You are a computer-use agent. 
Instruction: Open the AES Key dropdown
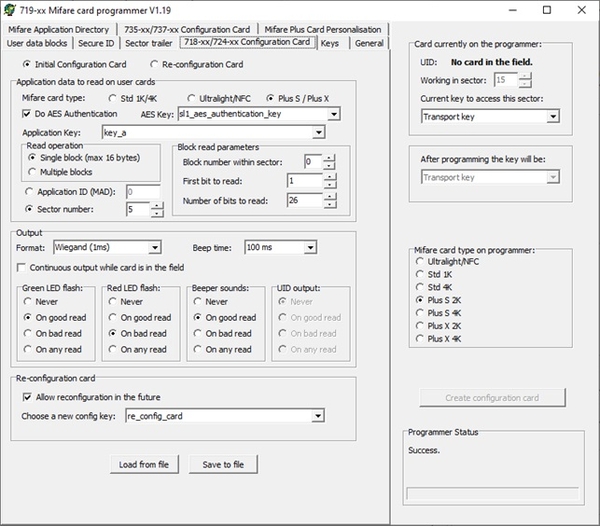(x=334, y=114)
